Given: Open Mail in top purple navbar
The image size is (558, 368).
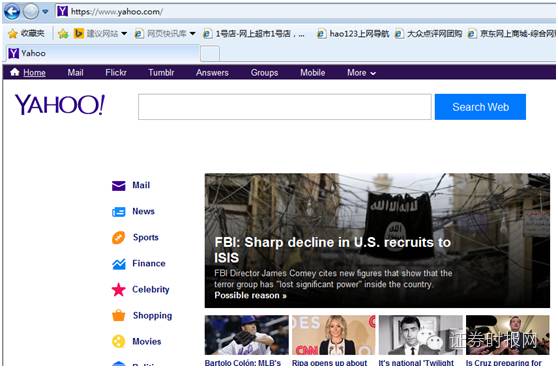Looking at the screenshot, I should (75, 73).
